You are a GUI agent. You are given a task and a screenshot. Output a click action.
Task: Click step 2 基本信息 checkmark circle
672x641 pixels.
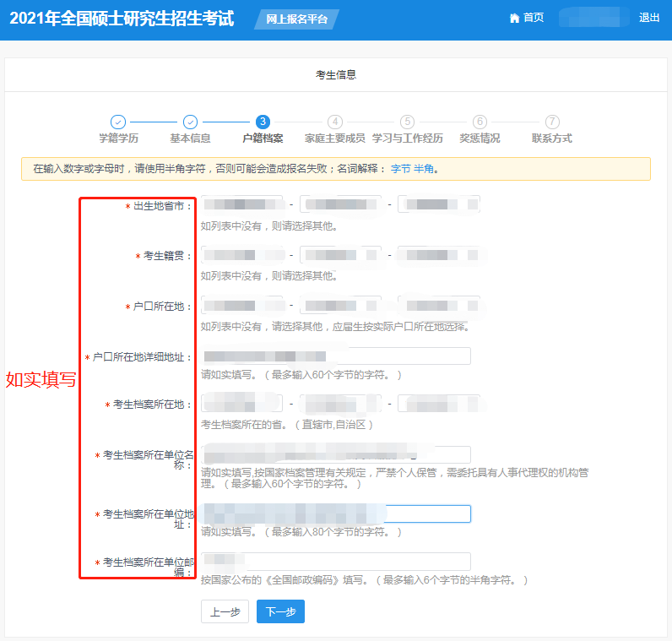point(191,122)
